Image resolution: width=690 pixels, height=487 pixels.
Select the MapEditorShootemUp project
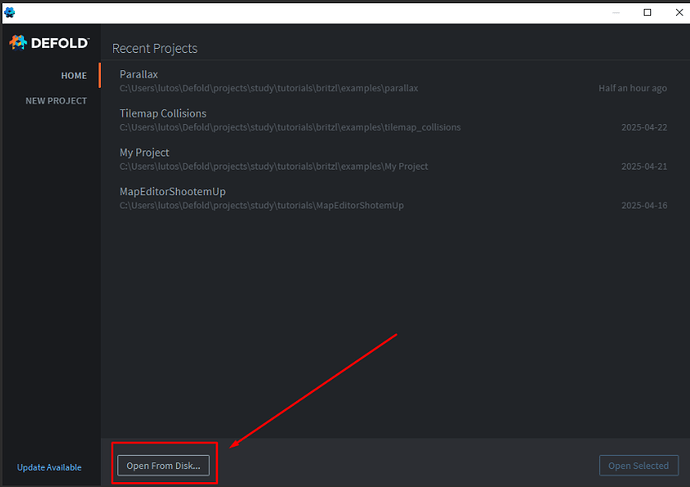393,198
